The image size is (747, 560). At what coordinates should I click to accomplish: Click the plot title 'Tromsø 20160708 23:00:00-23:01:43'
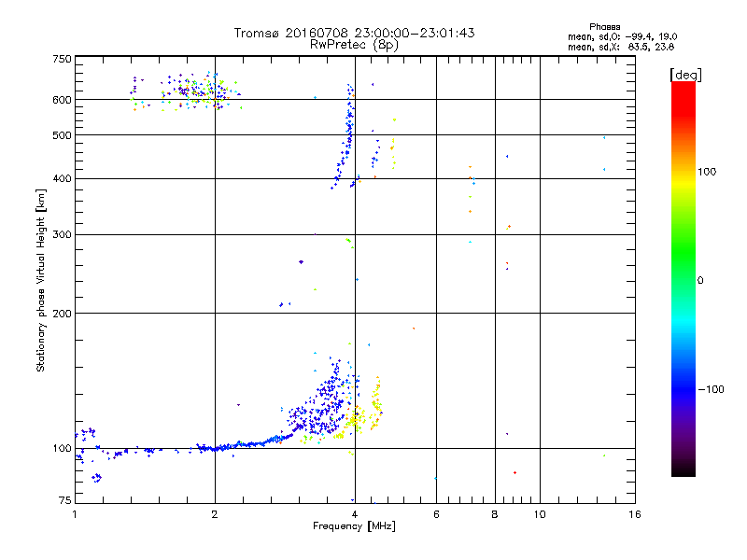click(354, 33)
